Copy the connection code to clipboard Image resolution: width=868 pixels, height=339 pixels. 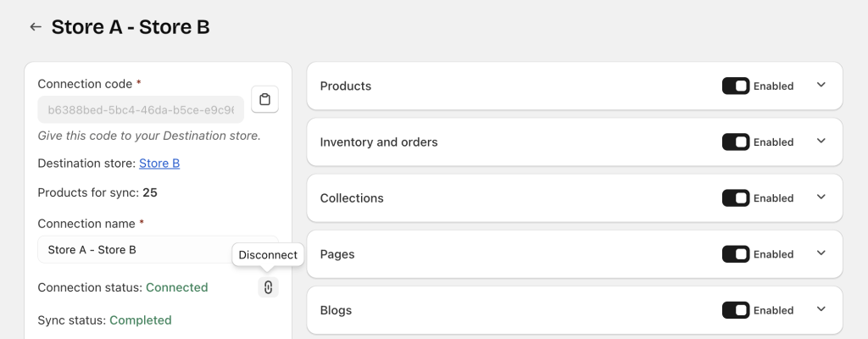264,99
